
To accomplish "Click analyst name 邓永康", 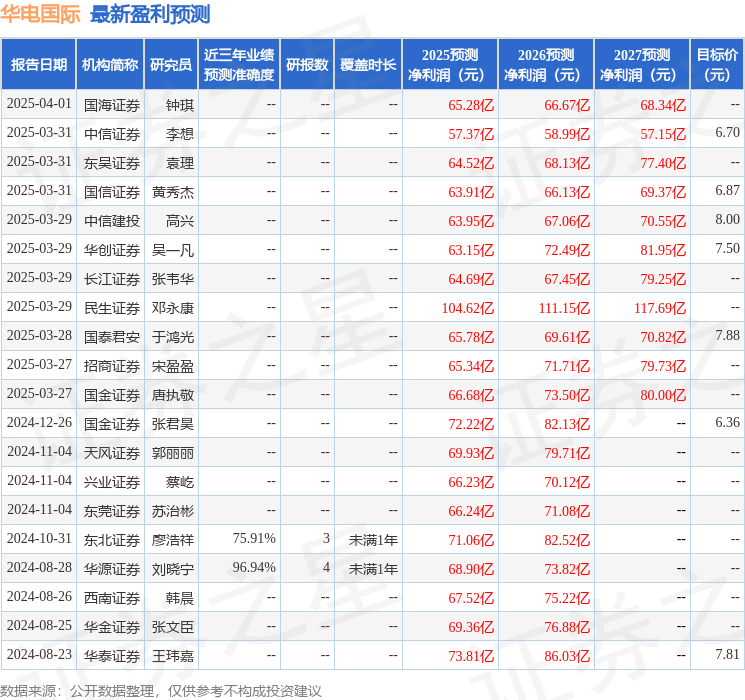I will coord(173,308).
